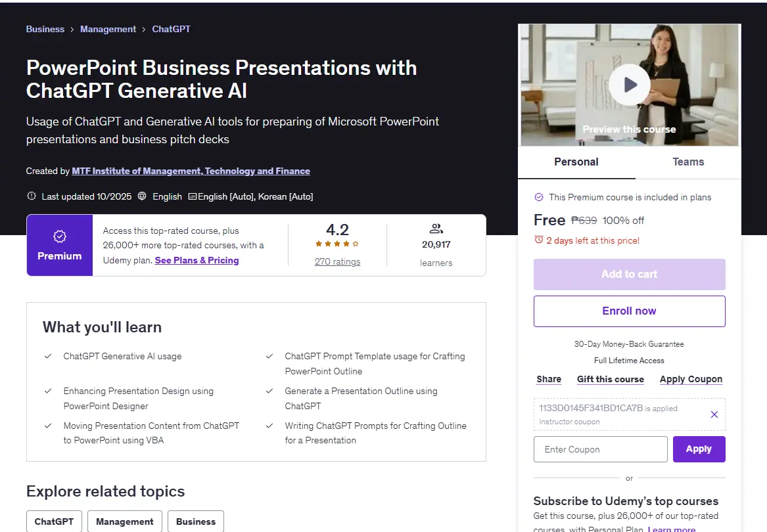Click the star rating icons
Image resolution: width=767 pixels, height=532 pixels.
337,244
